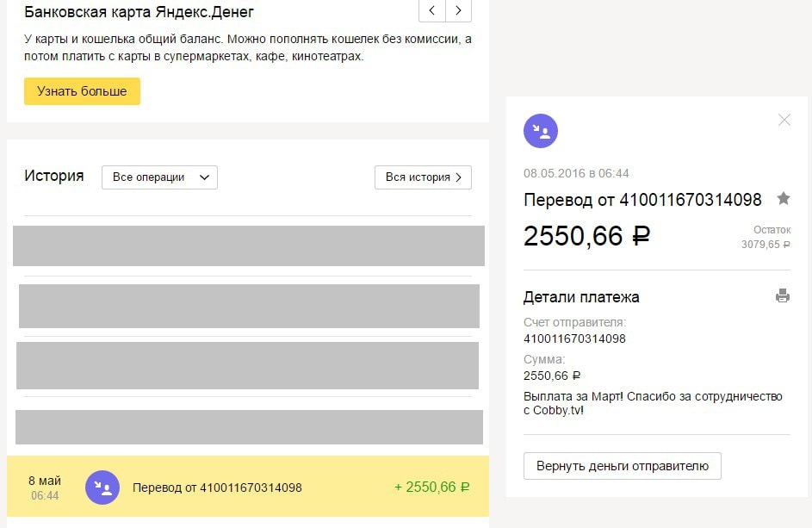
Task: Click the "Банковская карта Яндекс.Денег" heading
Action: click(x=139, y=13)
